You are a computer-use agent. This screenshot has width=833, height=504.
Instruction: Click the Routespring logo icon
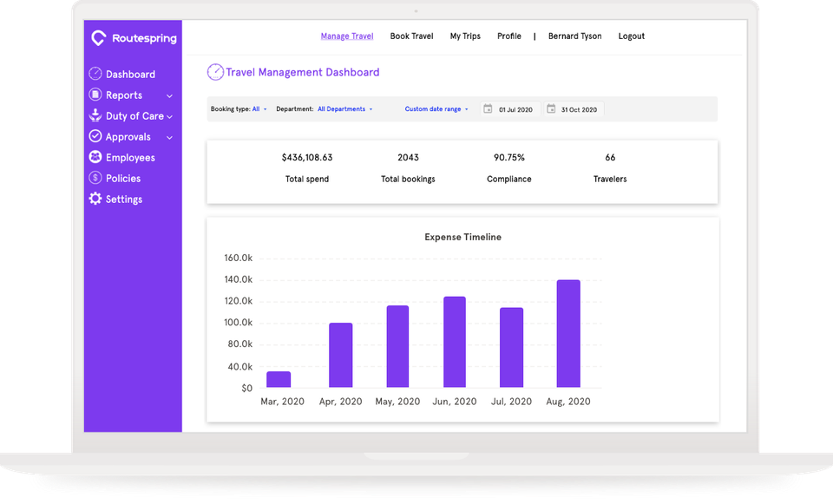pos(98,37)
